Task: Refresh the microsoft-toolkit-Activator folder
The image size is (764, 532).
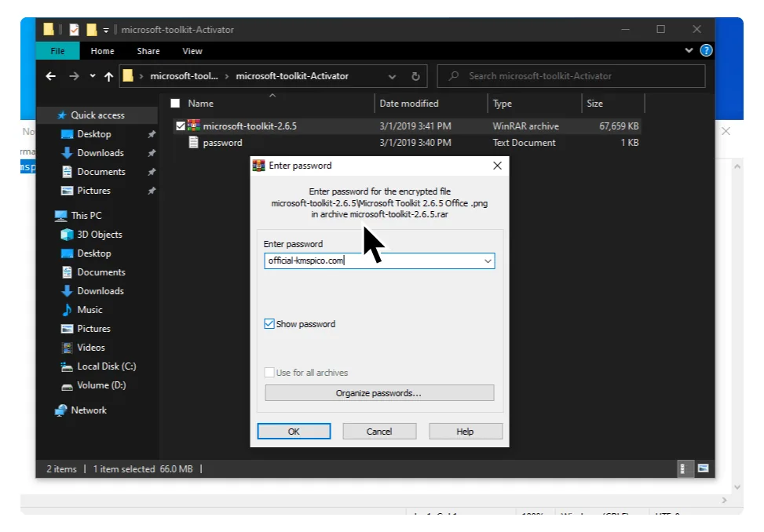Action: [x=415, y=76]
